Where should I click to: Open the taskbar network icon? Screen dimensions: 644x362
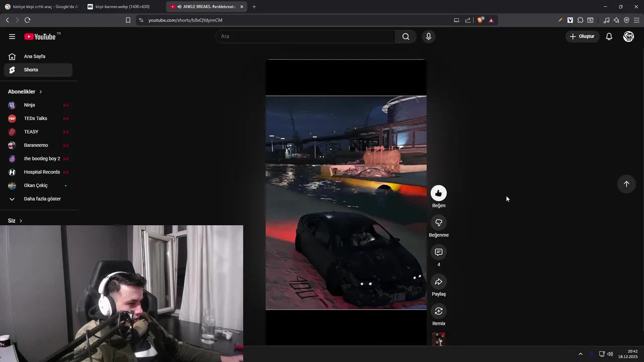click(x=602, y=354)
